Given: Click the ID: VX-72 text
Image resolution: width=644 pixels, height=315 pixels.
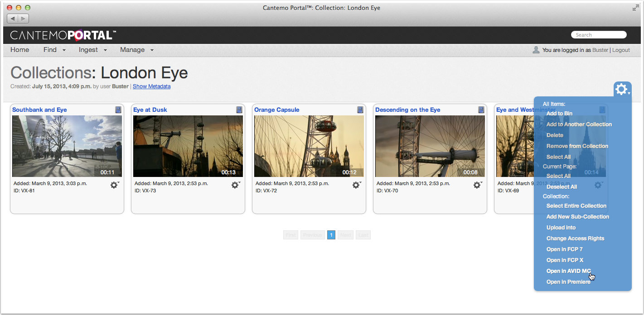Looking at the screenshot, I should [x=266, y=191].
